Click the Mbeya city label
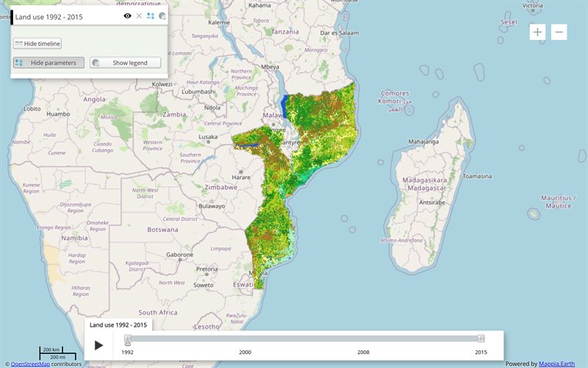The height and width of the screenshot is (368, 588). click(270, 67)
